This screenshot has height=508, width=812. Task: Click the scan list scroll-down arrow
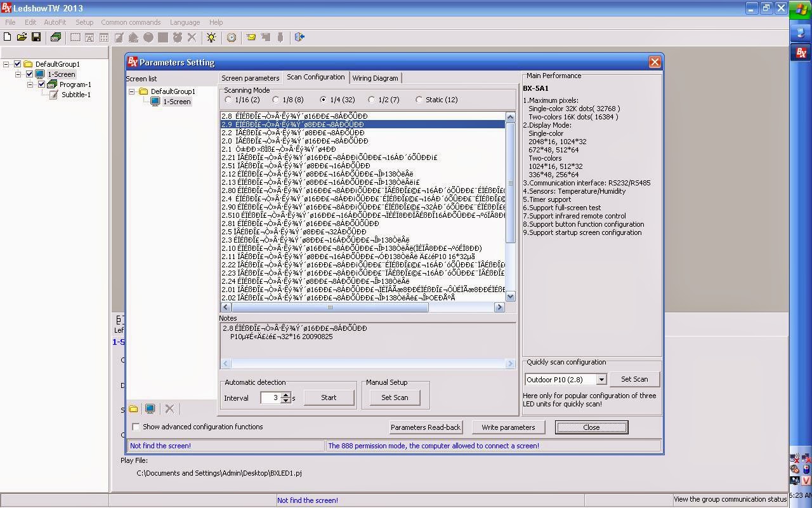click(511, 297)
